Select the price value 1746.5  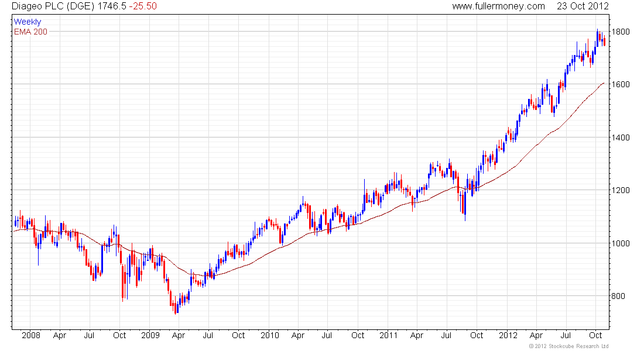pos(112,6)
